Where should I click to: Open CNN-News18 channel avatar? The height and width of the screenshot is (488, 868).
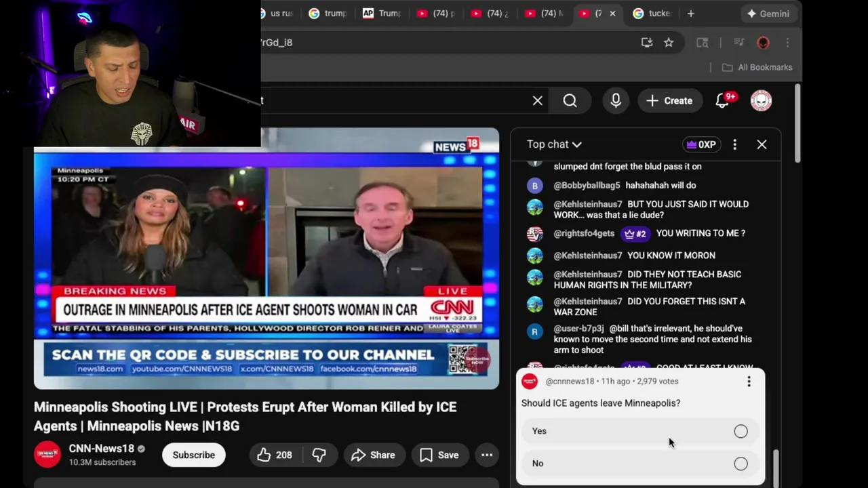47,454
